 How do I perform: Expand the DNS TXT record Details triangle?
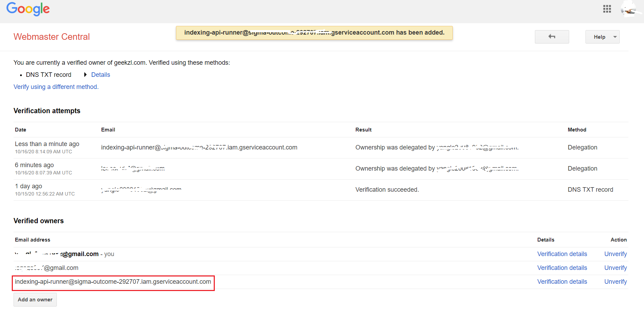pyautogui.click(x=85, y=75)
